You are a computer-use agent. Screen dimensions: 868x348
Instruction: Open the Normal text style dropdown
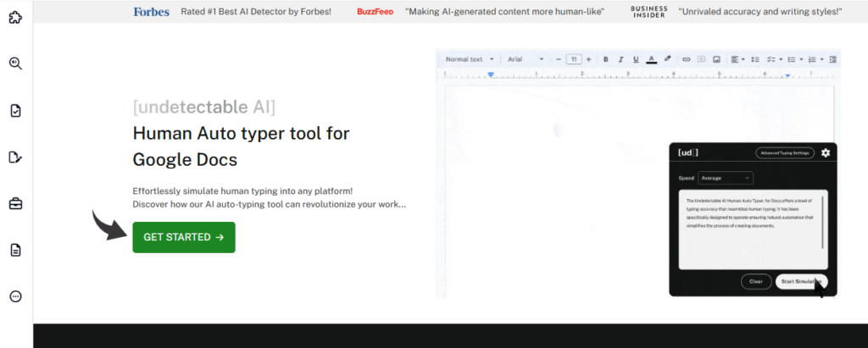[x=469, y=59]
